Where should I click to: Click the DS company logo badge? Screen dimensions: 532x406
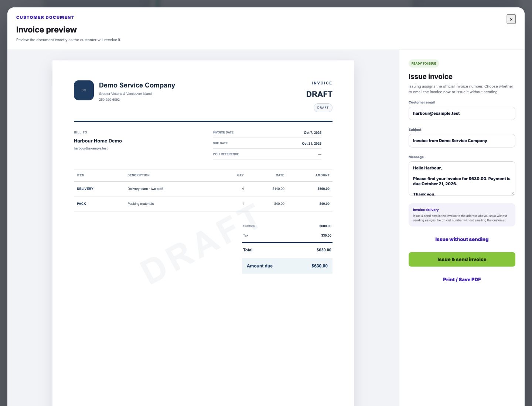tap(84, 90)
